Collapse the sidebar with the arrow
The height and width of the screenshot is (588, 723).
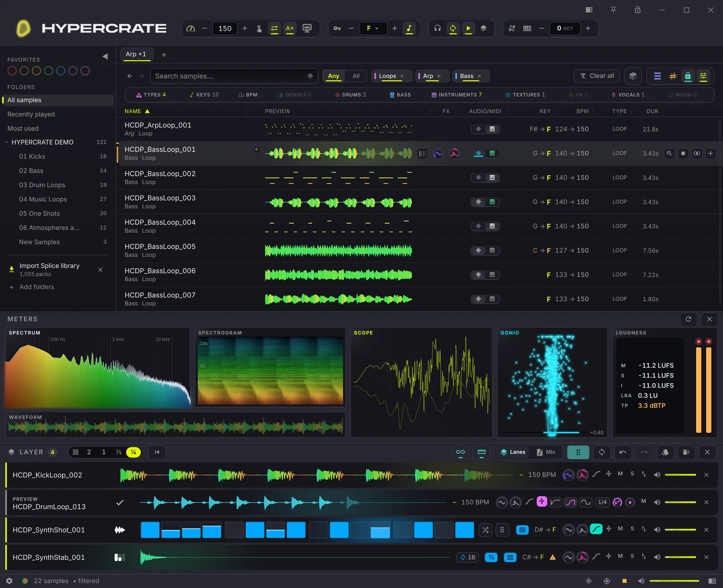[x=105, y=56]
